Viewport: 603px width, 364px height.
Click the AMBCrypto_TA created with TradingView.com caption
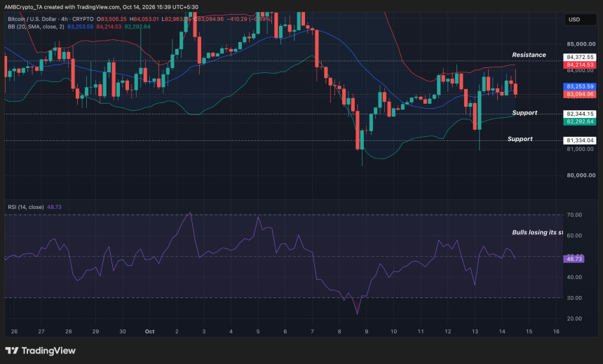point(102,7)
